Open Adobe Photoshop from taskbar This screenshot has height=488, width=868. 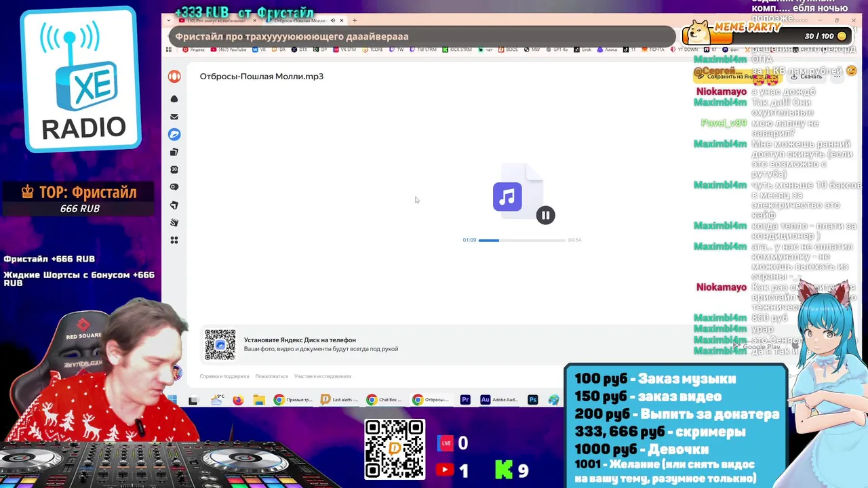click(x=533, y=400)
